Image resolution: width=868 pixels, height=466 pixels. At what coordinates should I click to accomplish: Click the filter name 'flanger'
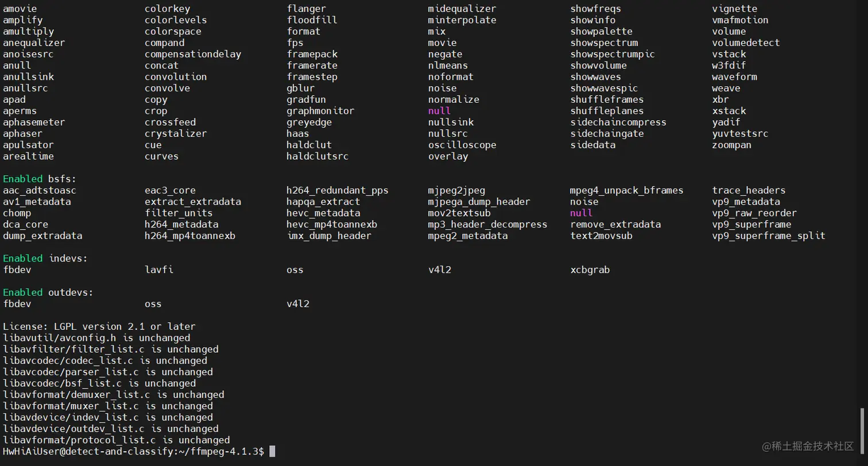coord(307,9)
